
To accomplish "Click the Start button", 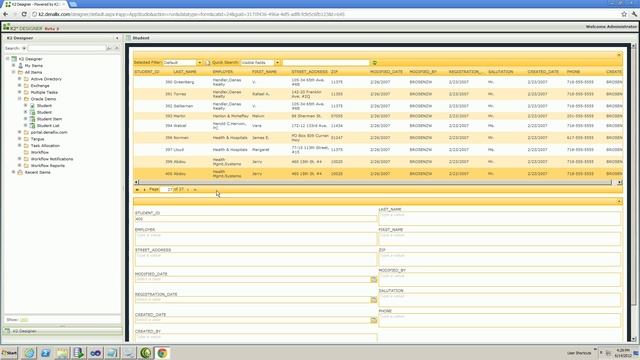I will [x=9, y=353].
